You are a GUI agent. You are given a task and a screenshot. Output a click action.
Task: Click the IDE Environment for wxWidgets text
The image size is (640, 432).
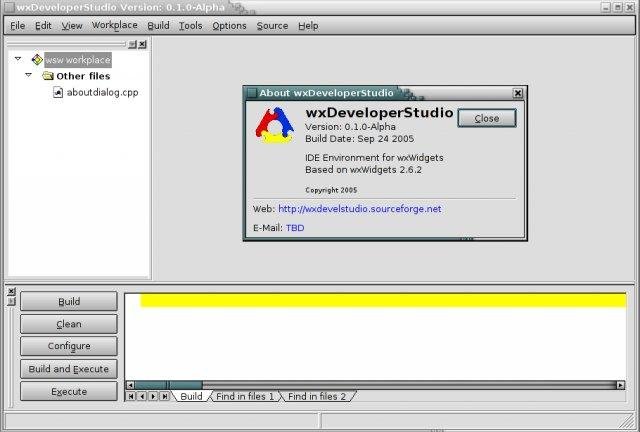click(x=374, y=158)
